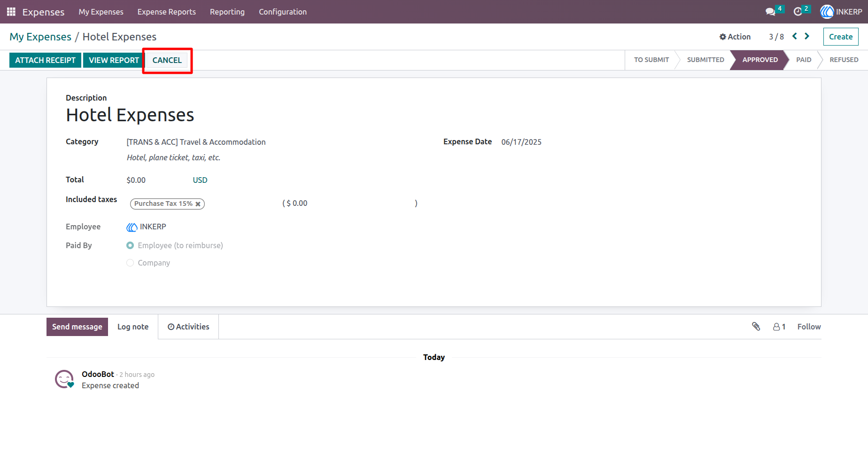Screen dimensions: 868x454
Task: Select the Approved status stage
Action: tap(760, 60)
